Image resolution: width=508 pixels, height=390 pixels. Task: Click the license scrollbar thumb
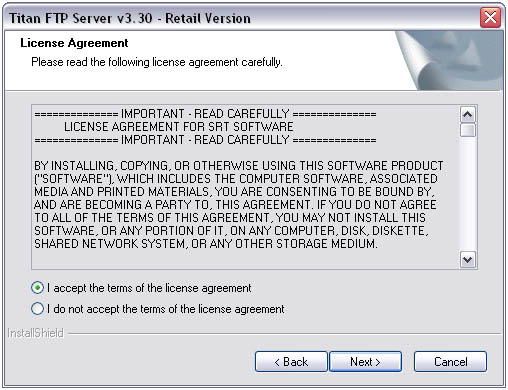[467, 130]
